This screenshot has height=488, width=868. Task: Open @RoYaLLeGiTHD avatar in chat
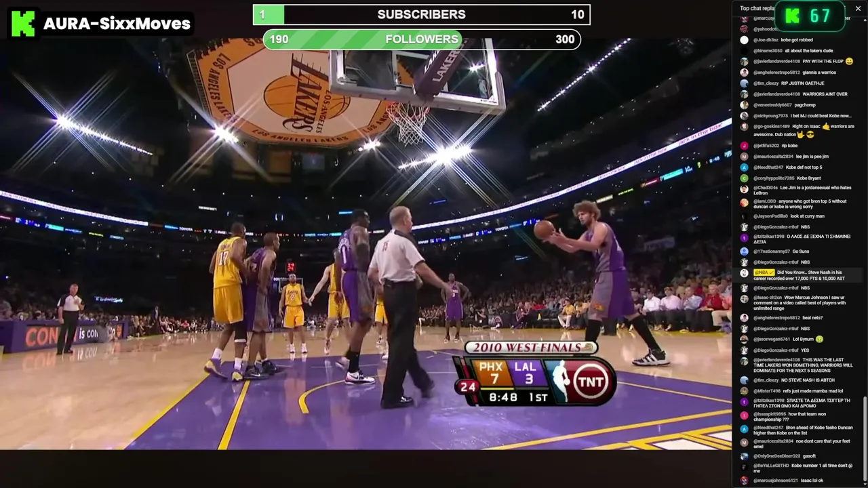pyautogui.click(x=744, y=466)
